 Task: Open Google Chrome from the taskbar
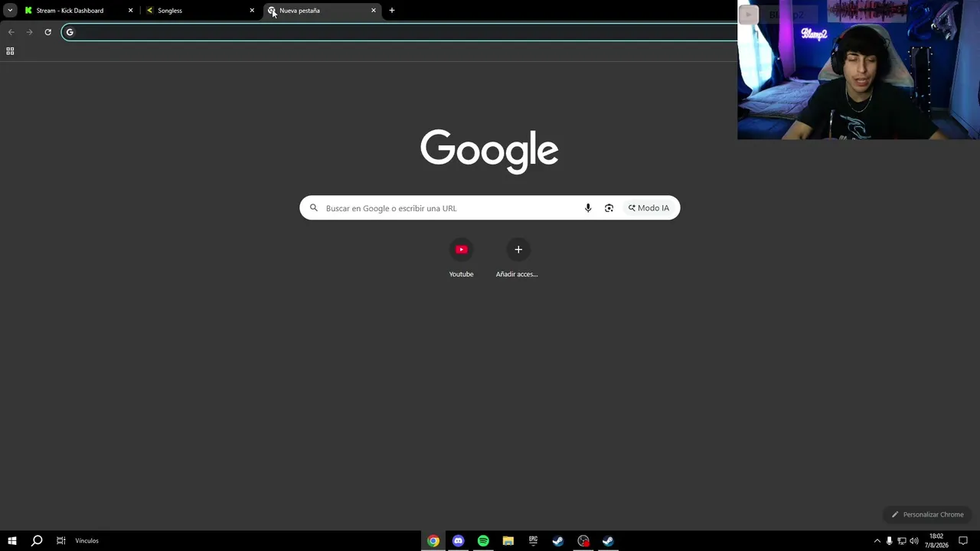(433, 541)
